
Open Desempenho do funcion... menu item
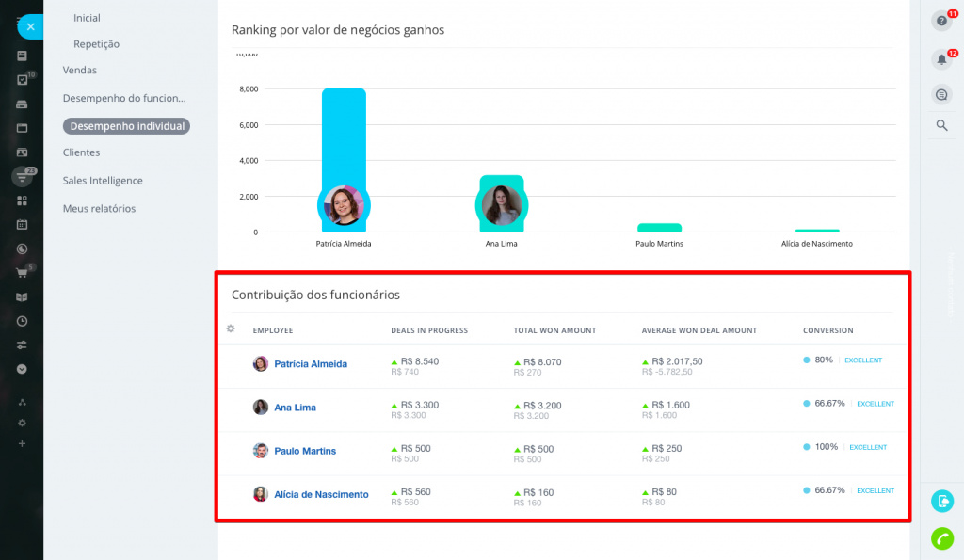tap(124, 99)
